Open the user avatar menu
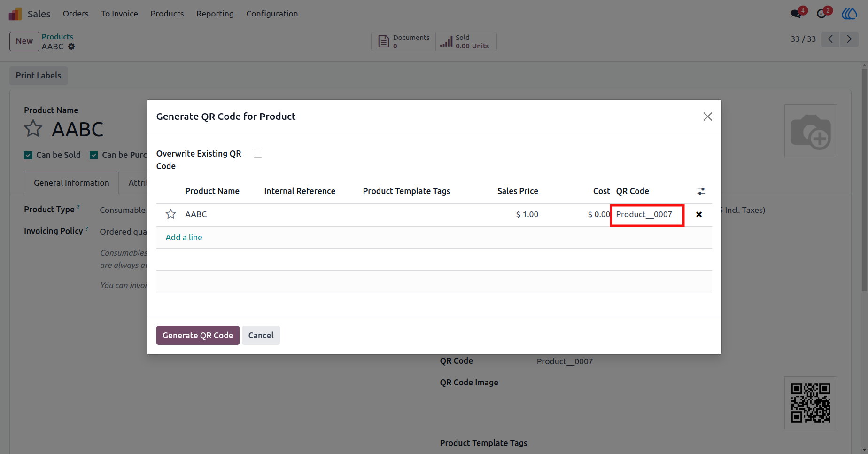 point(849,13)
